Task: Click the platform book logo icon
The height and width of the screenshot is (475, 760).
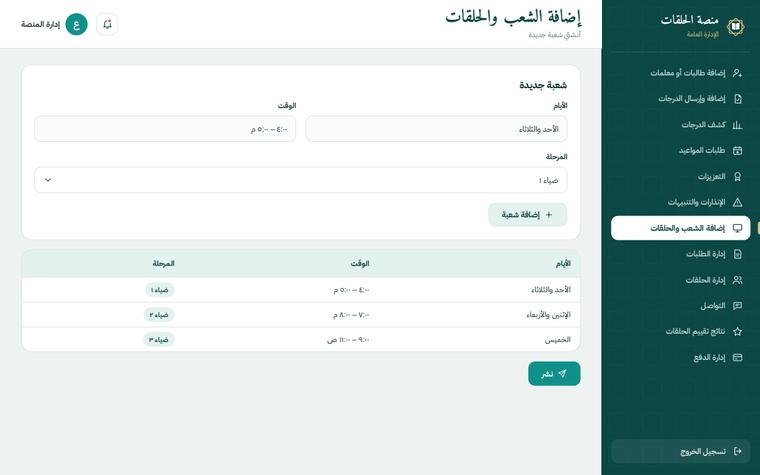Action: coord(735,27)
